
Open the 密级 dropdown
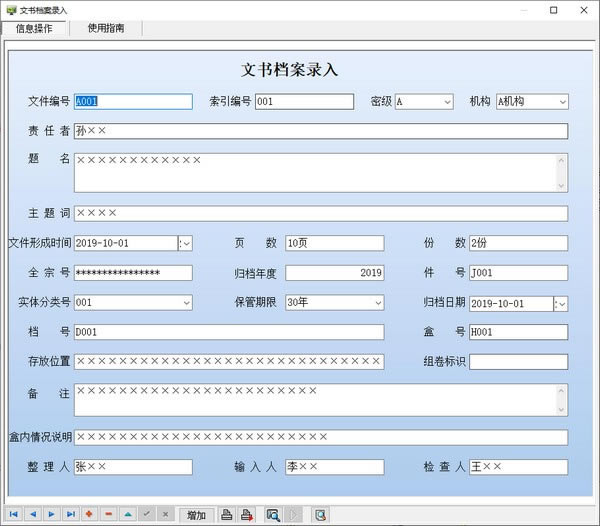click(445, 102)
